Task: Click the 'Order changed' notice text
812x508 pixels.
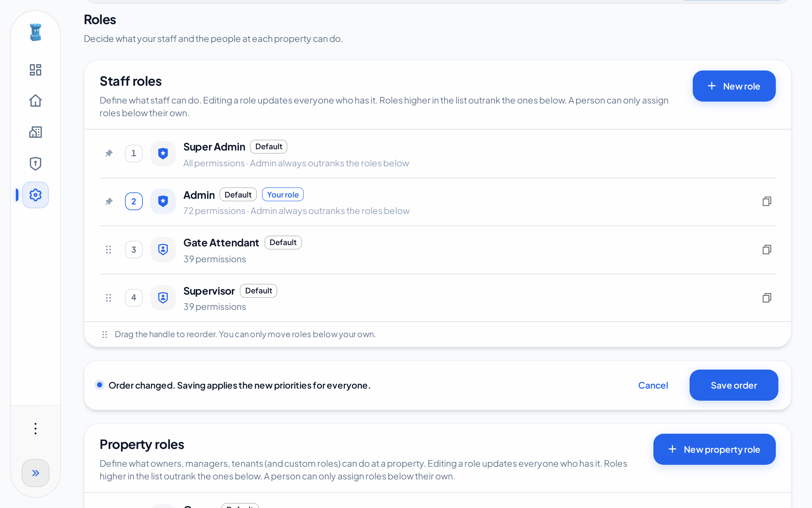Action: (239, 385)
